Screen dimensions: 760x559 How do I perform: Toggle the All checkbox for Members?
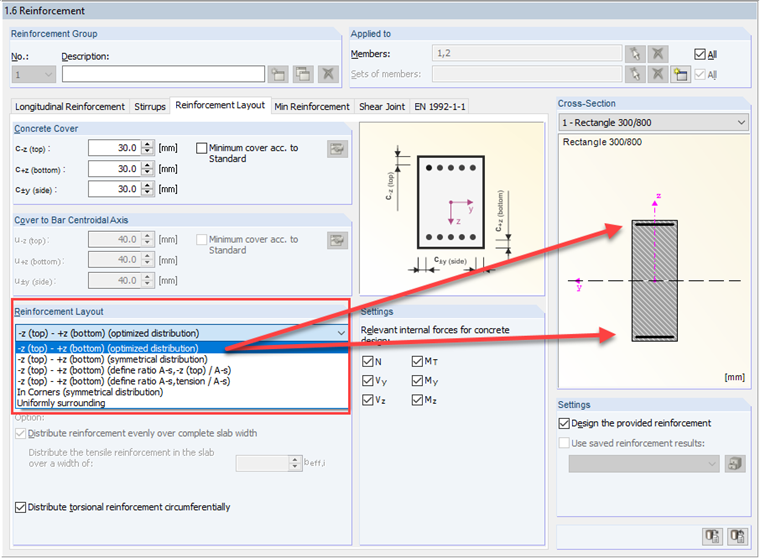(x=699, y=54)
